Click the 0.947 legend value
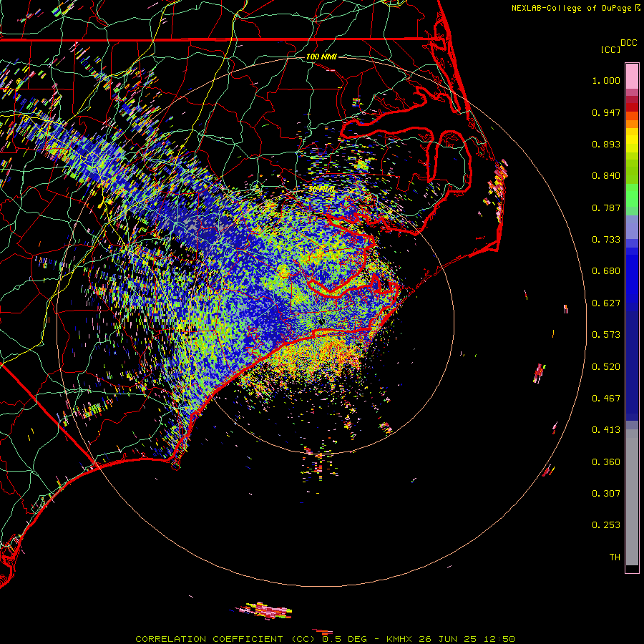This screenshot has width=644, height=644. pos(606,112)
